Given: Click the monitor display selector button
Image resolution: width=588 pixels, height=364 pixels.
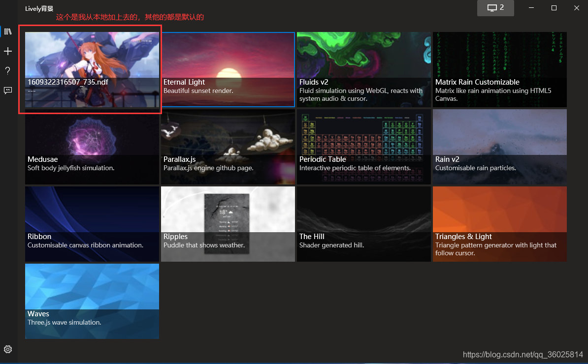Looking at the screenshot, I should (495, 8).
